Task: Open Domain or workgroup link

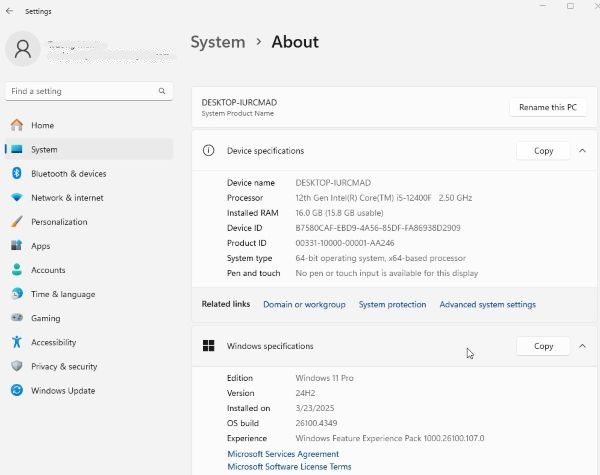Action: [x=304, y=304]
